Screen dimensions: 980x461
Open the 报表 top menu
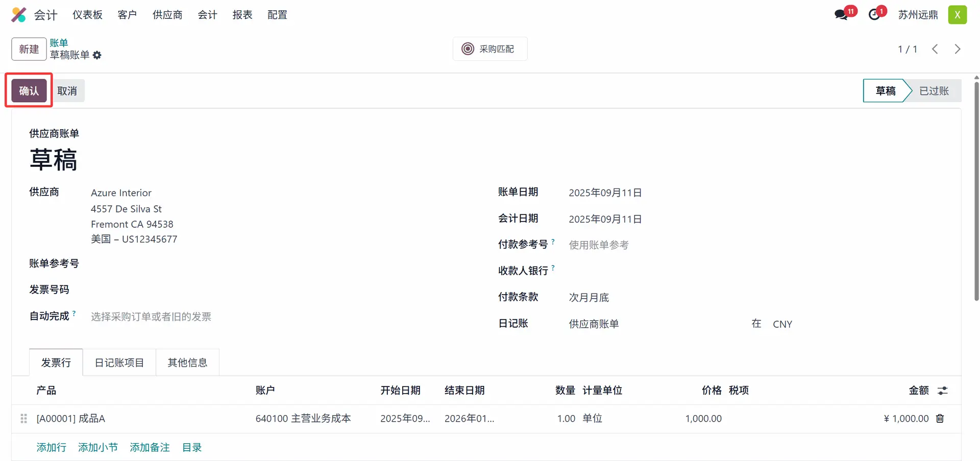pos(242,15)
